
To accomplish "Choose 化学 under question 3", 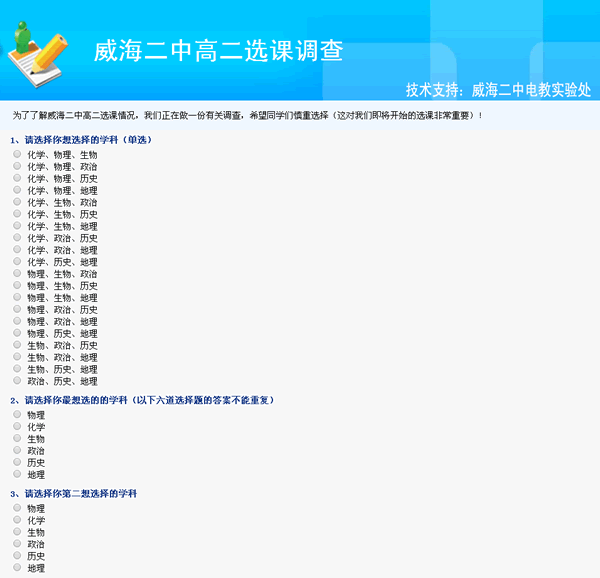I will (17, 519).
